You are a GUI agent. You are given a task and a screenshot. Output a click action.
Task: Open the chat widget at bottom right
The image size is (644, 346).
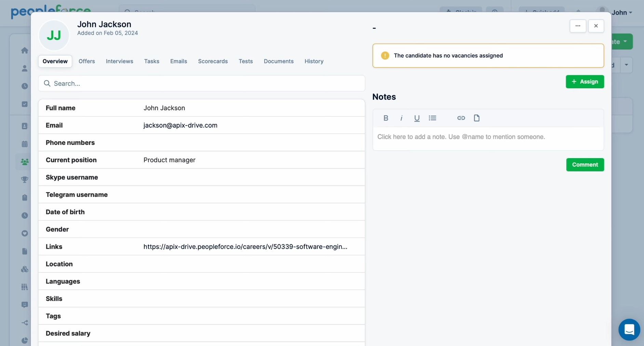[629, 330]
